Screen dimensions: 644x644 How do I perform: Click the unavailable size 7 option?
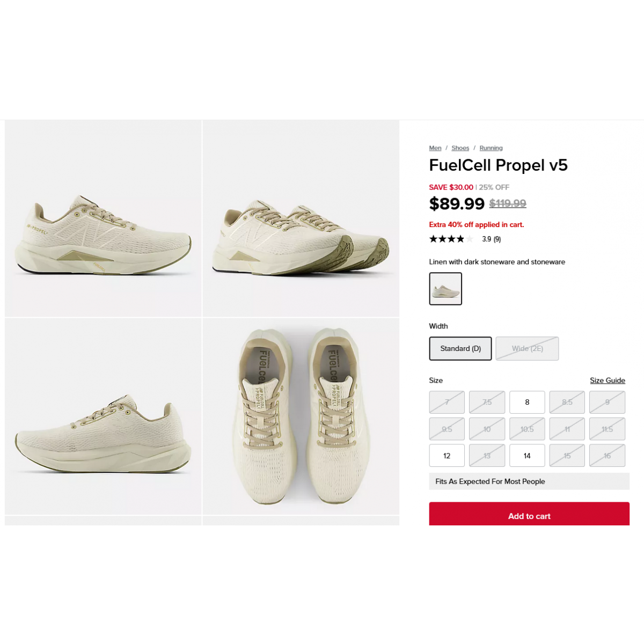point(447,402)
